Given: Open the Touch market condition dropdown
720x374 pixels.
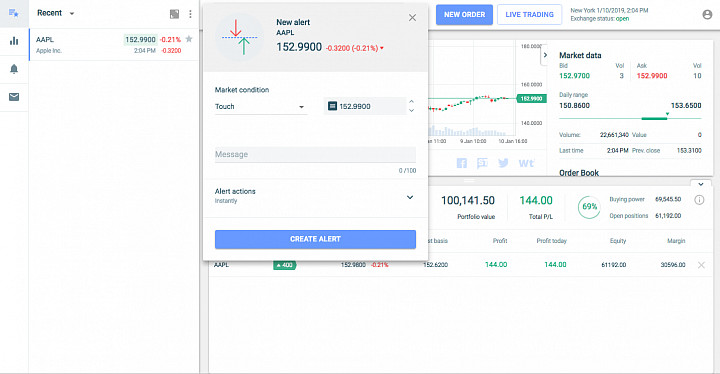Looking at the screenshot, I should 260,107.
